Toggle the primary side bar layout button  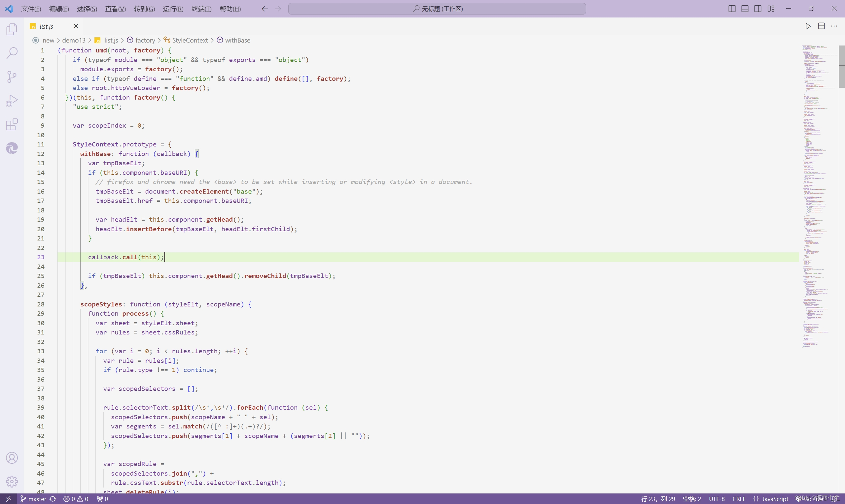pyautogui.click(x=732, y=9)
